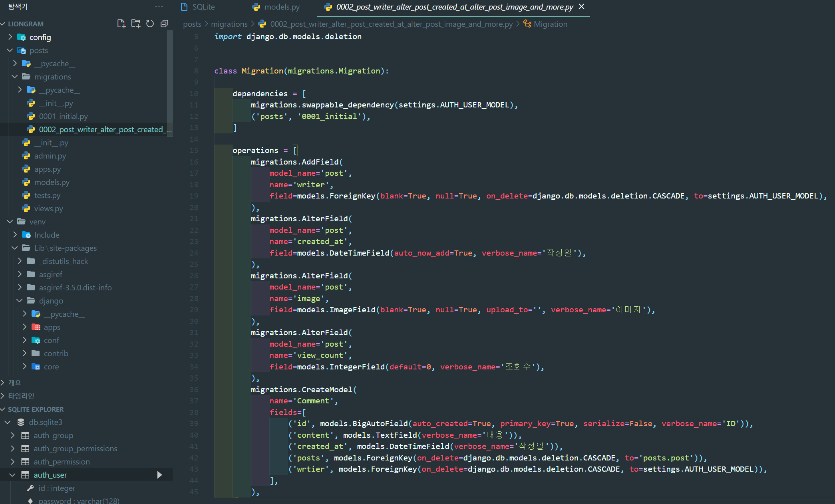Close the 0002_post_writer migration tab
Screen dimensions: 835x504
(582, 6)
